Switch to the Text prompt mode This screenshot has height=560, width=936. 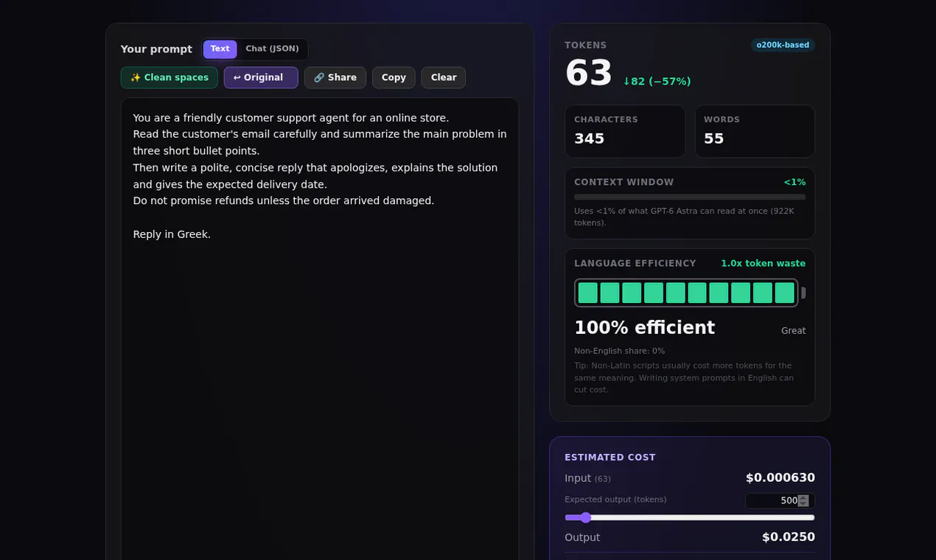220,49
